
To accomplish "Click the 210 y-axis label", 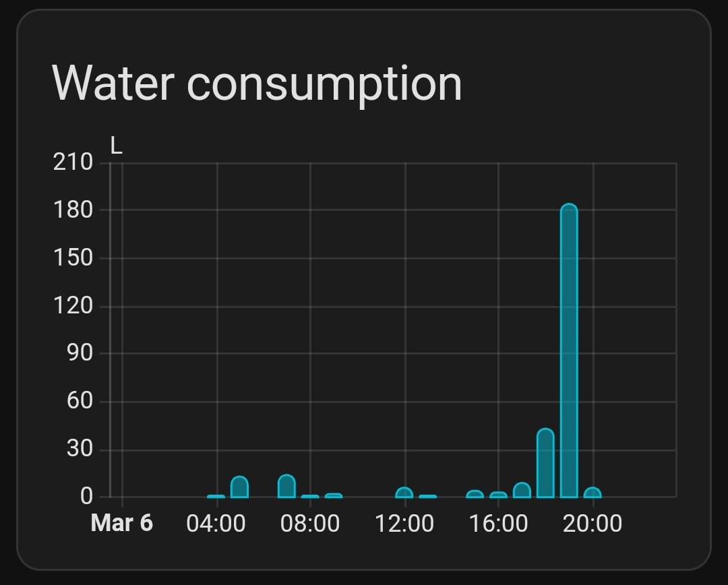I will pos(73,162).
